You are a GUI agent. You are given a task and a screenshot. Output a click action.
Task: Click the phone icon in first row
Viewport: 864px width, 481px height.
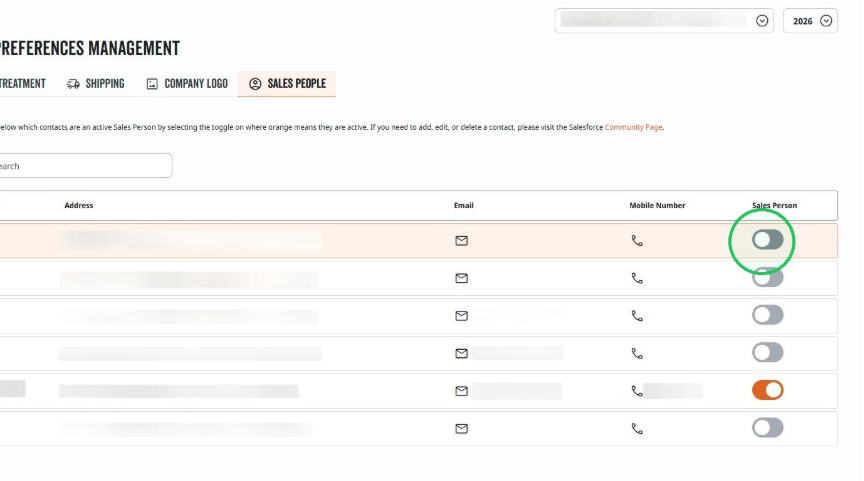pyautogui.click(x=637, y=241)
